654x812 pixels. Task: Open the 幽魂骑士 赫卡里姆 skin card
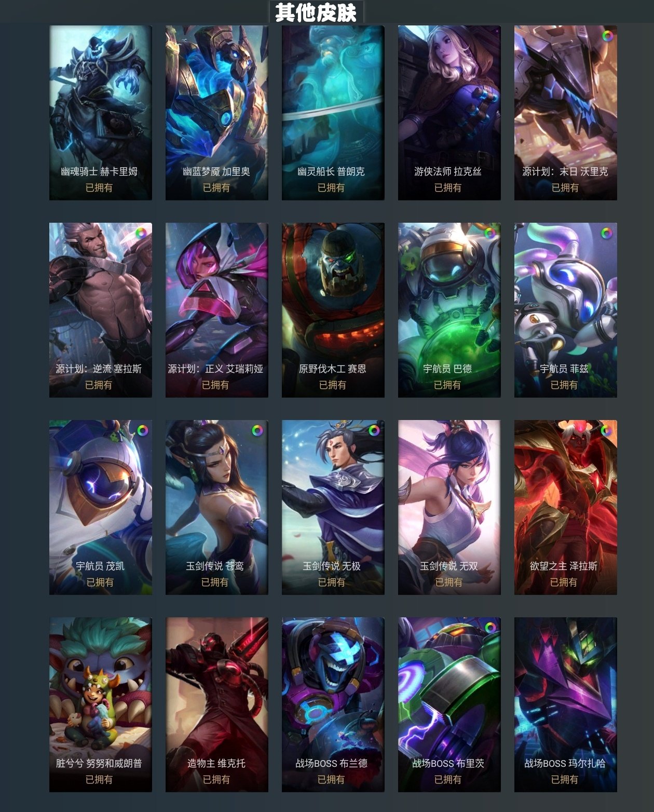pyautogui.click(x=101, y=113)
